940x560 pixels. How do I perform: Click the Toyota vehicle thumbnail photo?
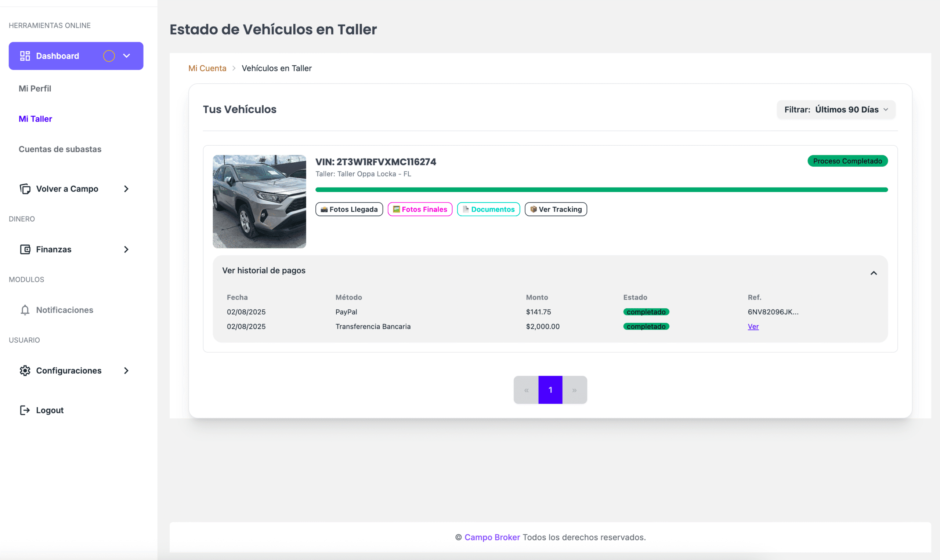pyautogui.click(x=259, y=201)
